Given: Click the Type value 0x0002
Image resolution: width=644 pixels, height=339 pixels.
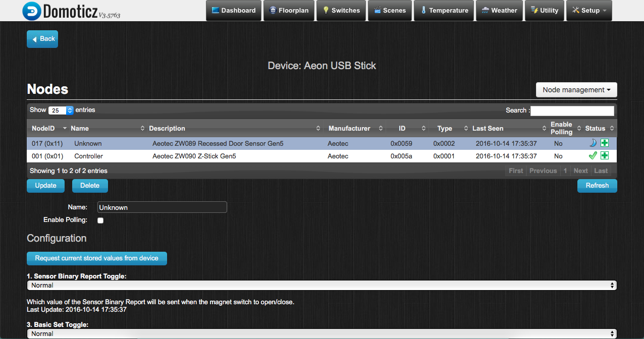Looking at the screenshot, I should click(444, 144).
